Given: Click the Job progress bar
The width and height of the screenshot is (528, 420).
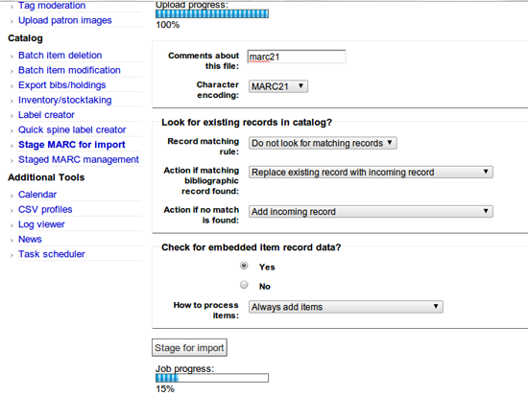Looking at the screenshot, I should click(212, 378).
